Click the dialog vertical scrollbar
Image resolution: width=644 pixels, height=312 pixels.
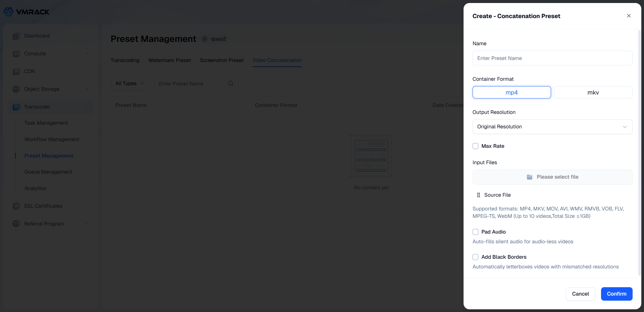(x=639, y=153)
